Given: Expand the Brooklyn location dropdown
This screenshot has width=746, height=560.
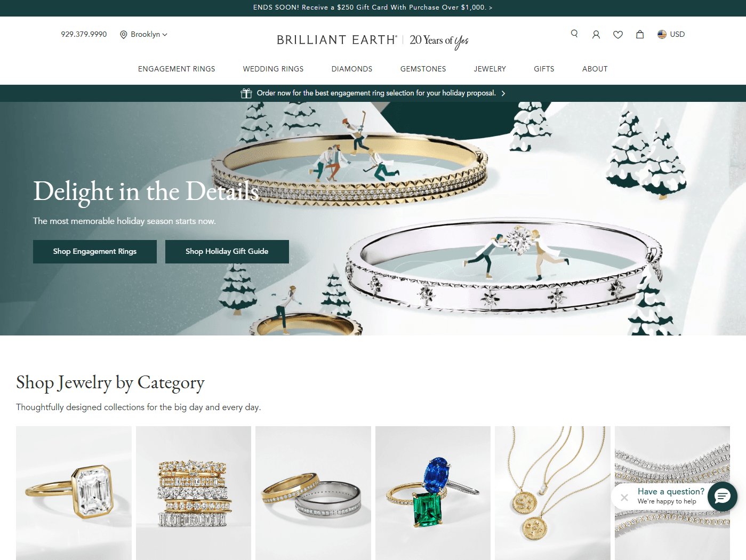Looking at the screenshot, I should [x=144, y=34].
